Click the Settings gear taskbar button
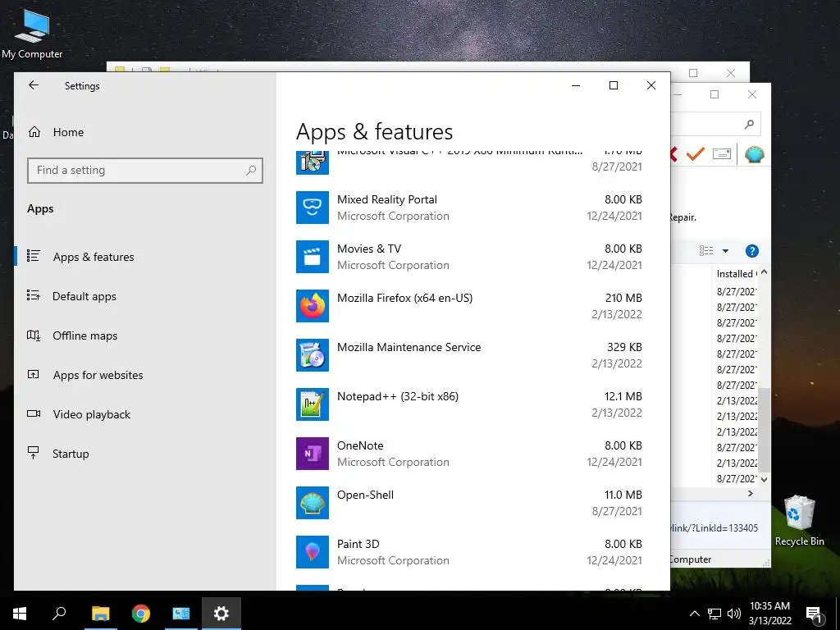Screen dimensions: 840x630 click(x=221, y=614)
